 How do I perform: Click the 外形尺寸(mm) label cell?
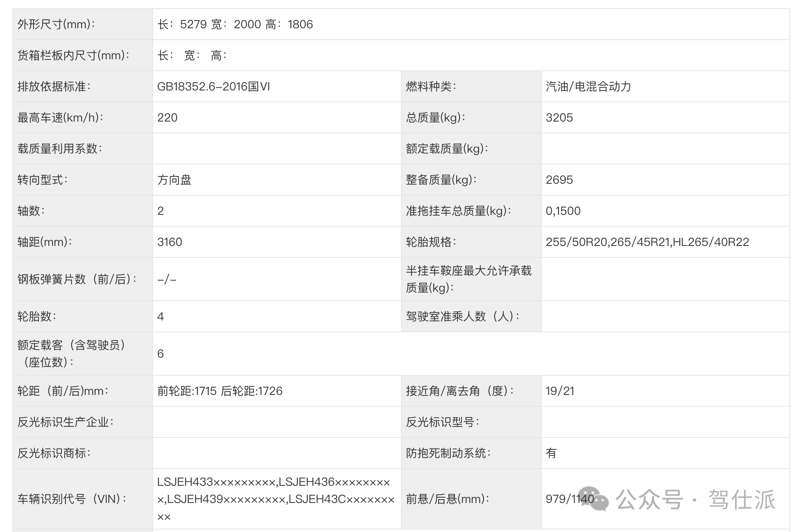pos(57,25)
